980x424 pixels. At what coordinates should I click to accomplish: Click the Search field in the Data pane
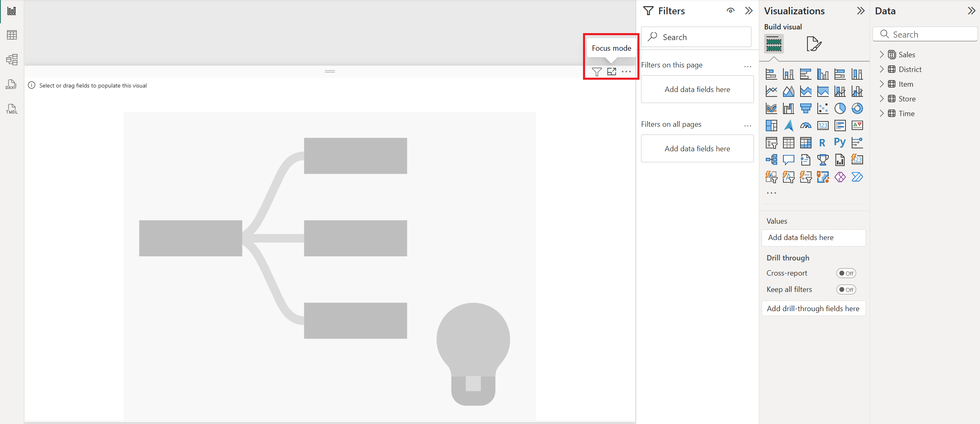coord(925,34)
